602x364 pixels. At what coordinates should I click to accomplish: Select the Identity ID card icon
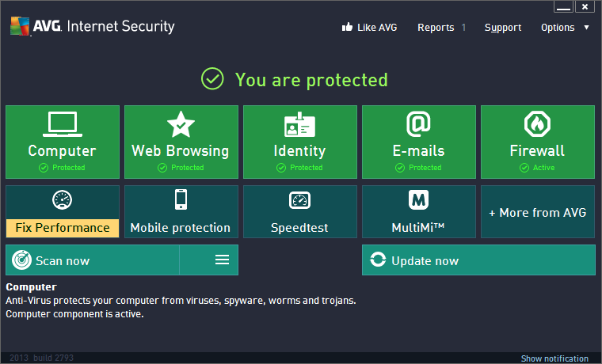tap(299, 124)
